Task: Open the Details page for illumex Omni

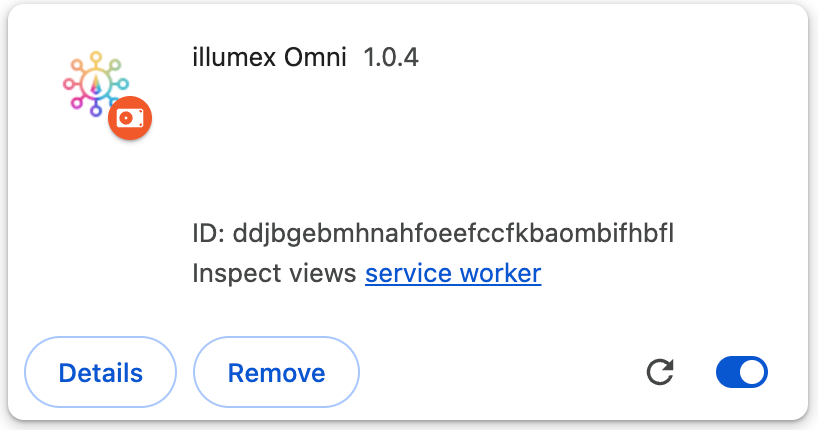Action: [x=101, y=373]
